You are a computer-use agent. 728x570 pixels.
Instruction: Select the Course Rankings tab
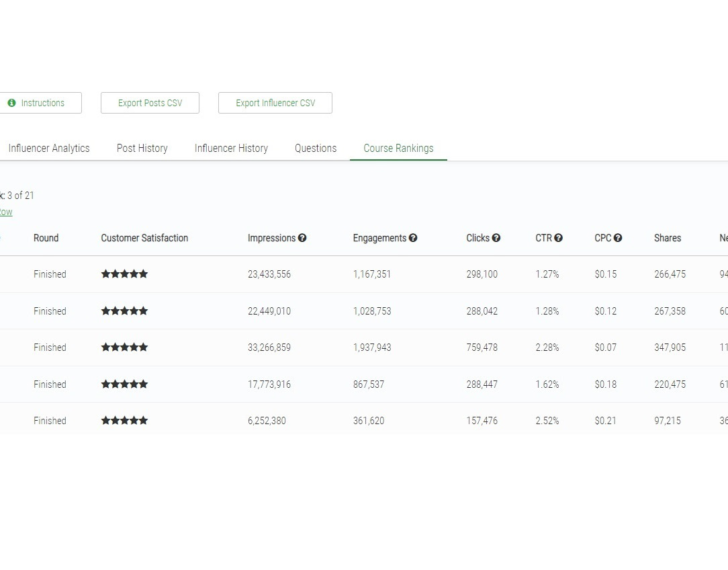(x=398, y=149)
